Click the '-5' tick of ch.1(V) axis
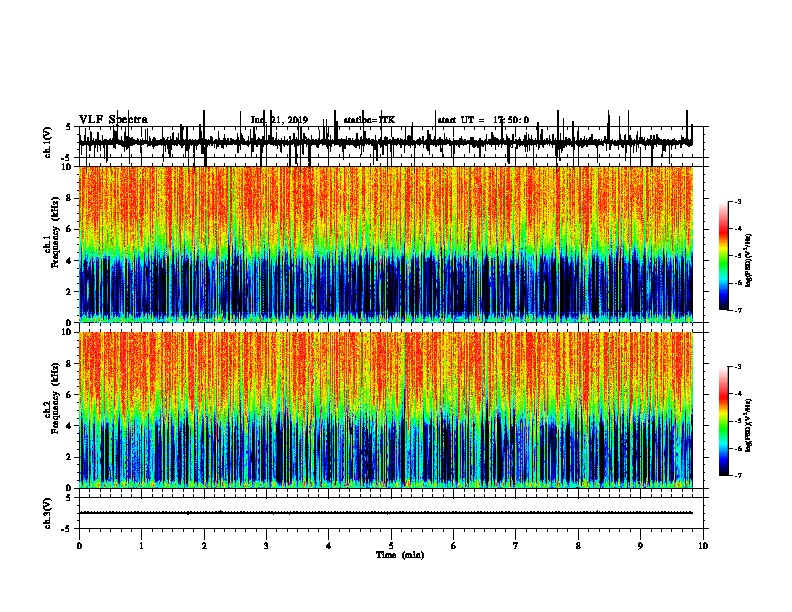The width and height of the screenshot is (792, 612). (67, 158)
